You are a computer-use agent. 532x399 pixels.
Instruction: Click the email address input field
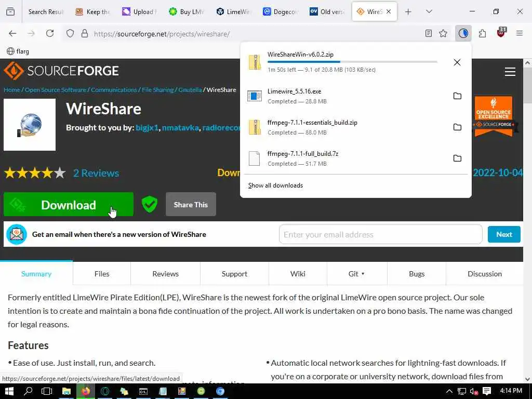[x=380, y=234]
